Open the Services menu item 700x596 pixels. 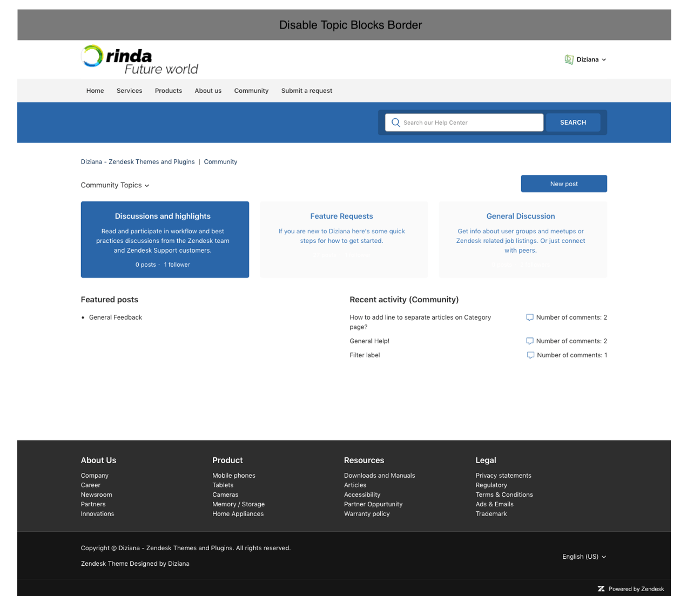129,91
